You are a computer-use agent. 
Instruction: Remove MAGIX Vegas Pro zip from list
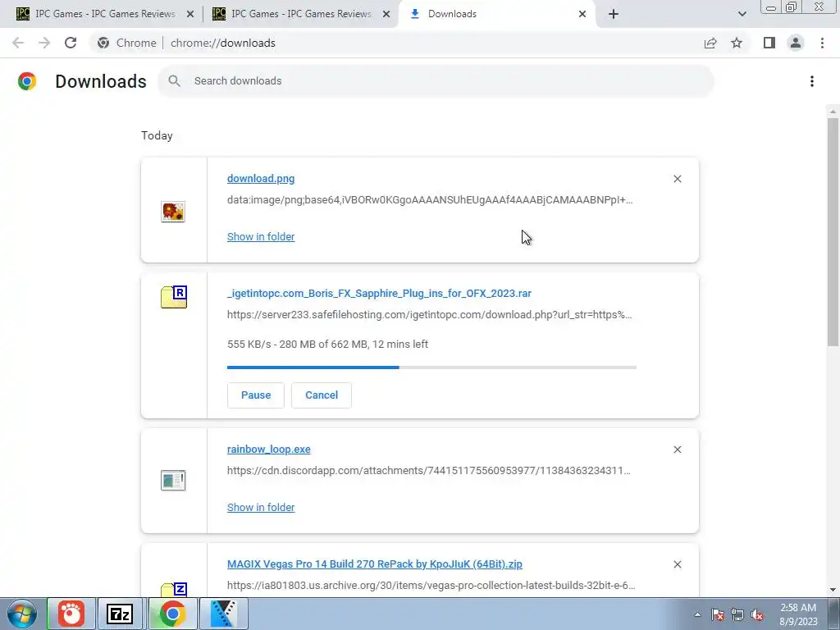click(677, 564)
